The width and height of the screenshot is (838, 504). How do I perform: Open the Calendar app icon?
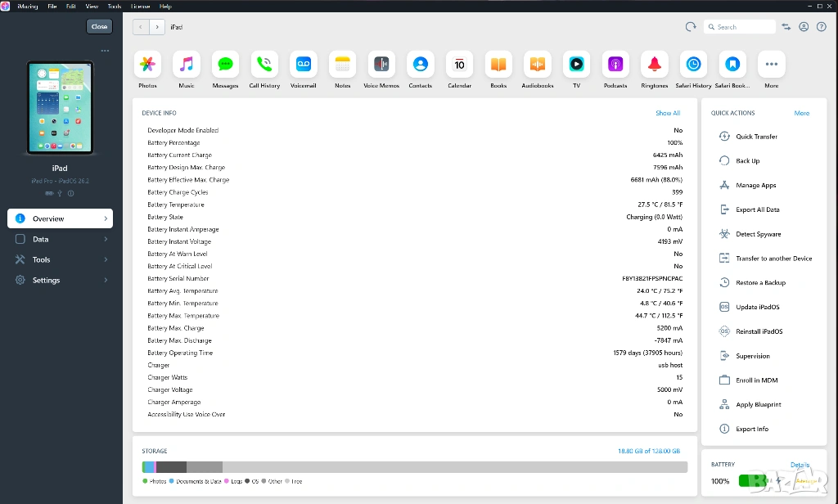[459, 65]
